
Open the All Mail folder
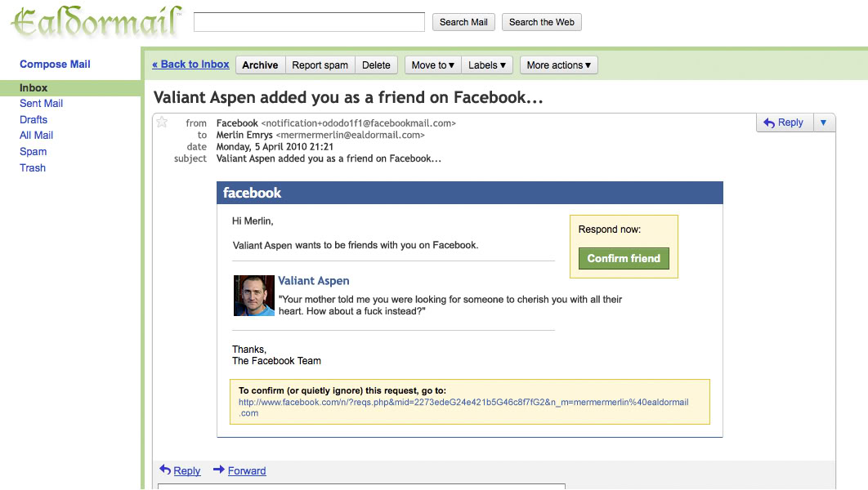pyautogui.click(x=36, y=135)
